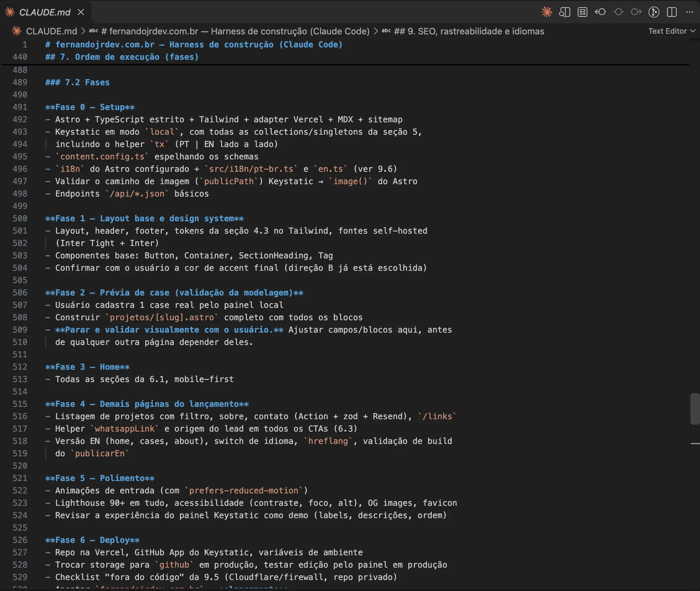This screenshot has width=700, height=591.
Task: Click the `src/i18n/pt-br.ts` inline code
Action: tap(251, 169)
